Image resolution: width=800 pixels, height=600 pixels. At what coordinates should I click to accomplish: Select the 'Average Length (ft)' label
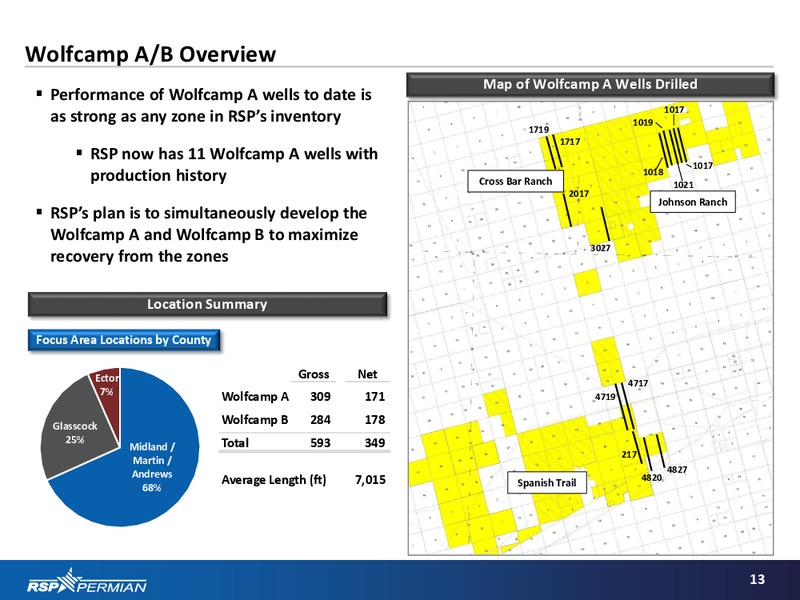coord(273,480)
